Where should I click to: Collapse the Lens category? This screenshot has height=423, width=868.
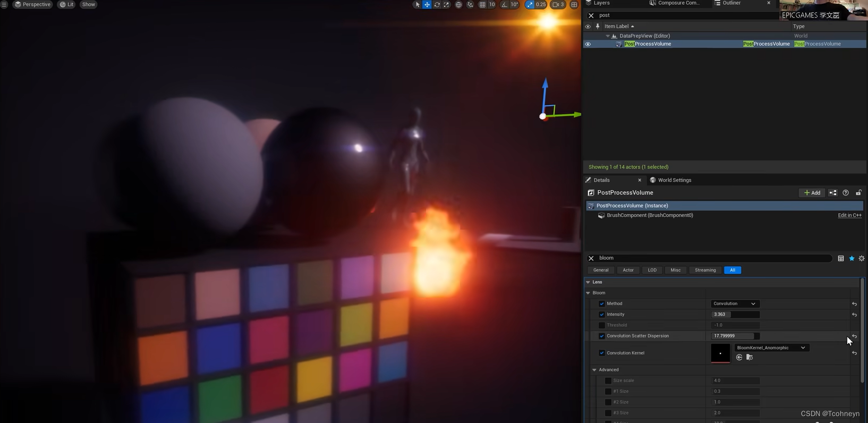click(x=588, y=282)
